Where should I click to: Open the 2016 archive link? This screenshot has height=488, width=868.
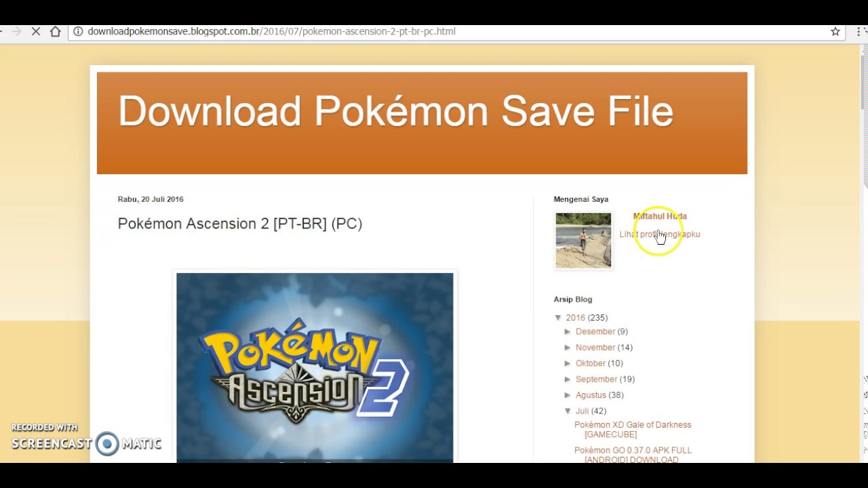coord(575,318)
